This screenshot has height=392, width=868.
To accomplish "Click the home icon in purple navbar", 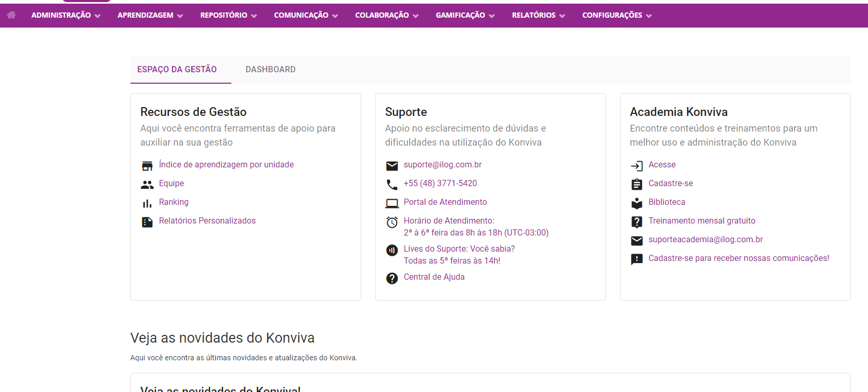I will (11, 15).
